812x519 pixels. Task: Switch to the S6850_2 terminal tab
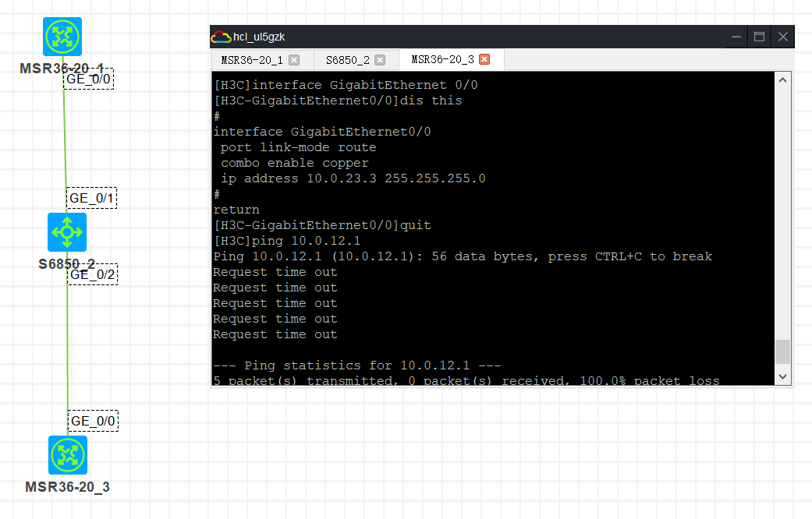click(x=347, y=60)
